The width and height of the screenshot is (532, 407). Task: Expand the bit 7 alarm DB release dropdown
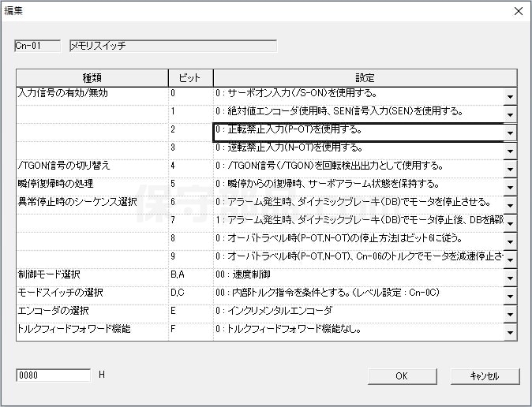pyautogui.click(x=510, y=223)
